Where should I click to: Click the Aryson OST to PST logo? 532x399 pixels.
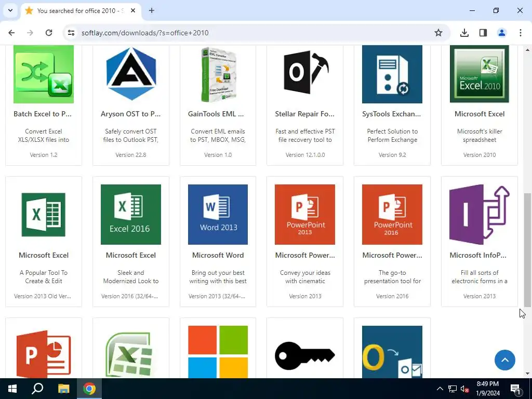(131, 74)
